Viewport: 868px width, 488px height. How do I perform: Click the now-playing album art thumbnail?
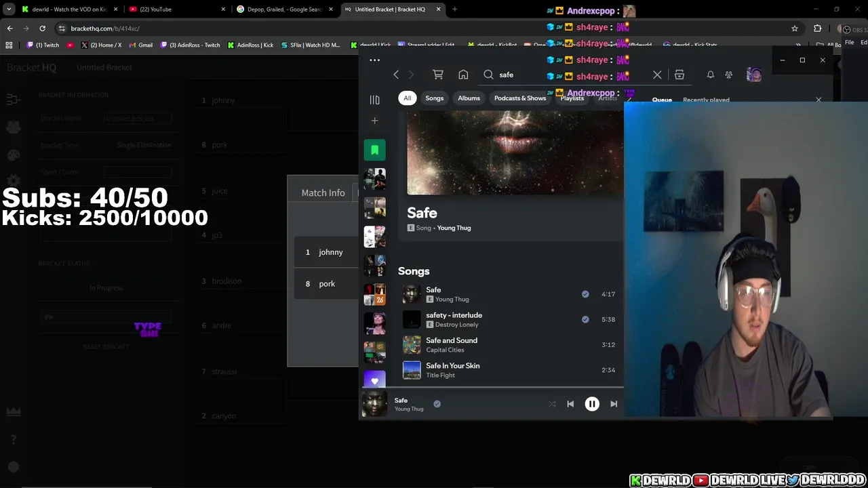point(374,404)
